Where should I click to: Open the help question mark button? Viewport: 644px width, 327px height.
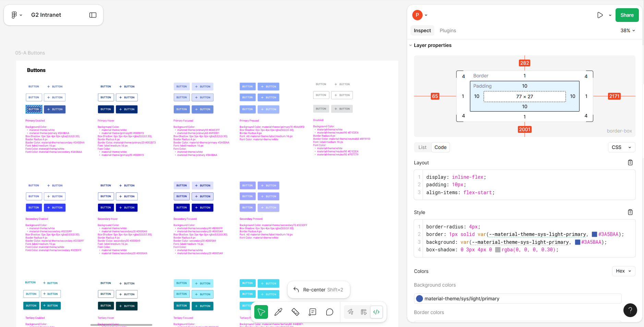(630, 310)
